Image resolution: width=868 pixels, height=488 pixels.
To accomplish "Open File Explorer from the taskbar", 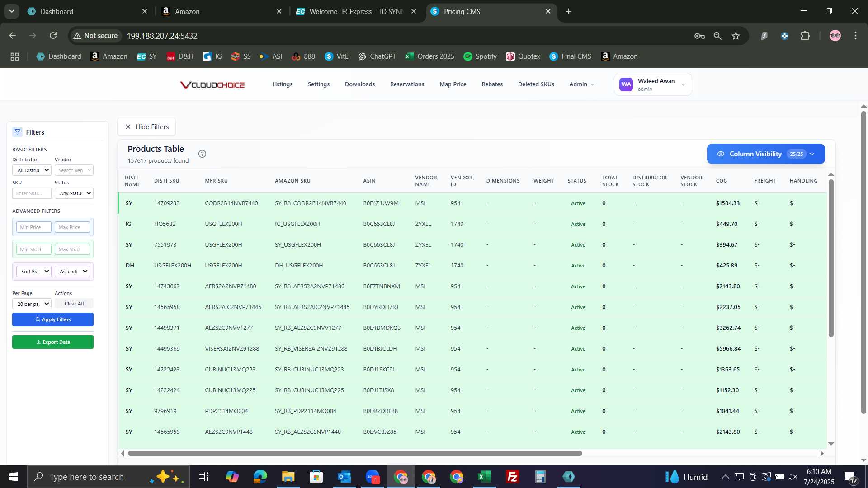I will click(x=288, y=477).
